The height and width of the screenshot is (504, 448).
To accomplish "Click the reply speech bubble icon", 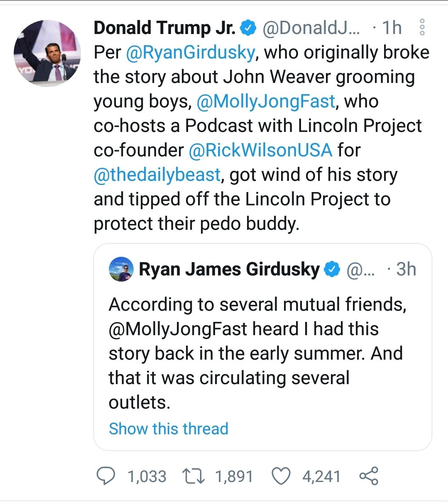I will pos(106,476).
